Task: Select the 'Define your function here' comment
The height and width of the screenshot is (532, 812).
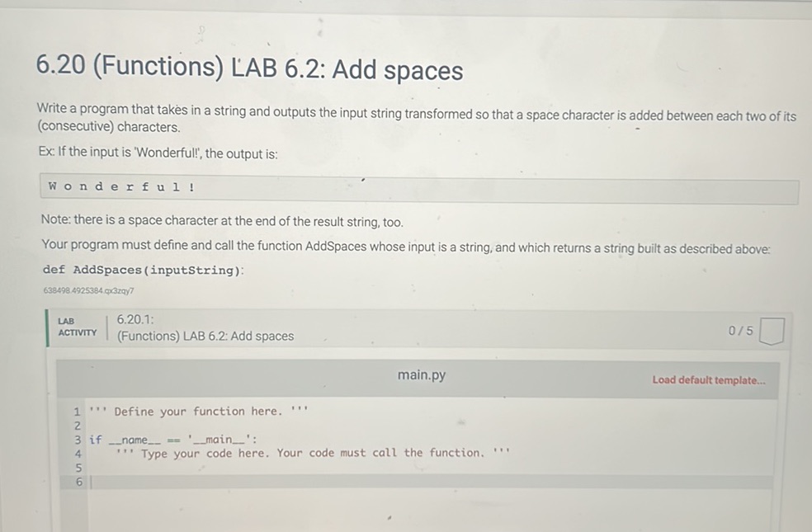Action: pos(198,411)
